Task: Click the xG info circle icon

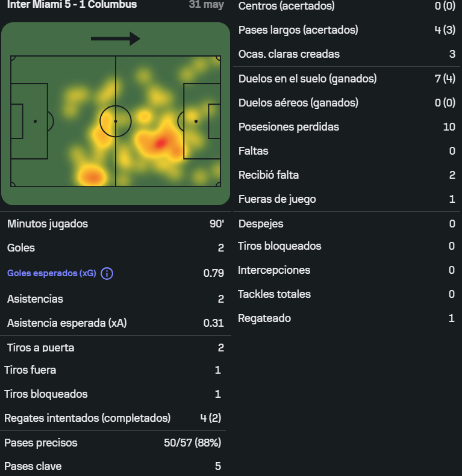Action: 107,273
